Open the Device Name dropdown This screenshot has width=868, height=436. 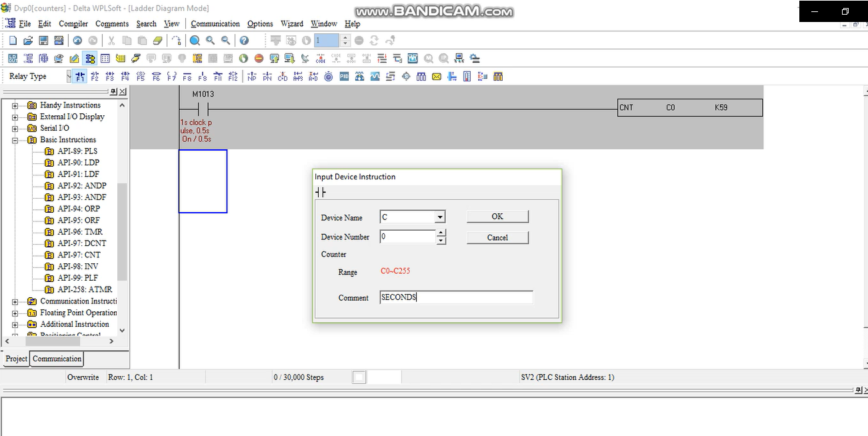pyautogui.click(x=439, y=216)
